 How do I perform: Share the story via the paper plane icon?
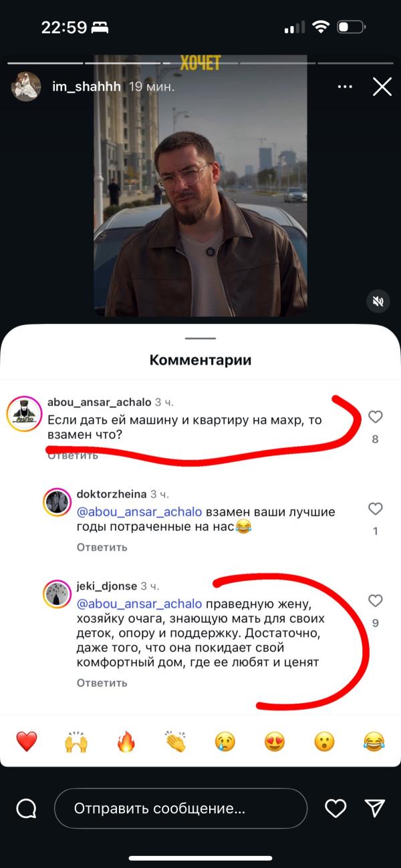click(376, 808)
